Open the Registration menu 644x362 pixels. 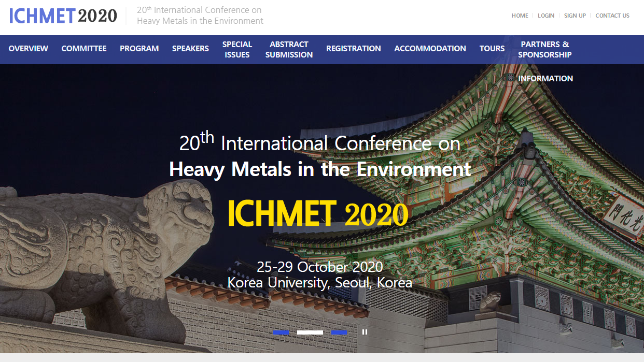click(354, 49)
